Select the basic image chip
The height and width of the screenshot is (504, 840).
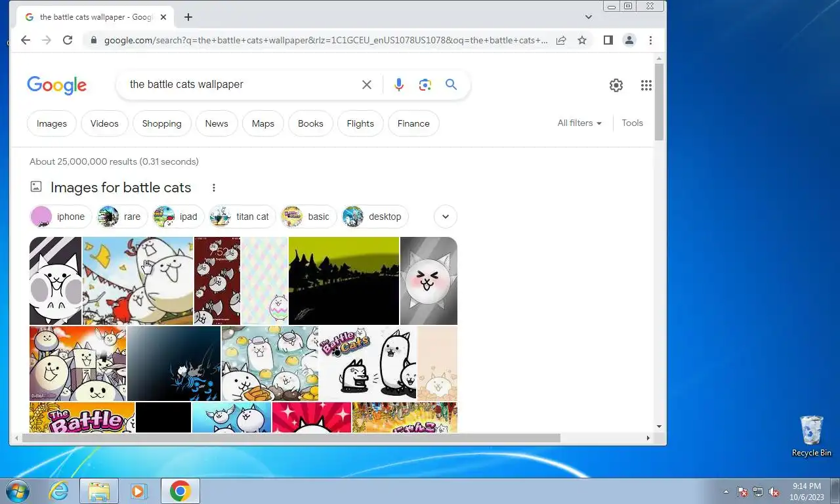click(308, 217)
